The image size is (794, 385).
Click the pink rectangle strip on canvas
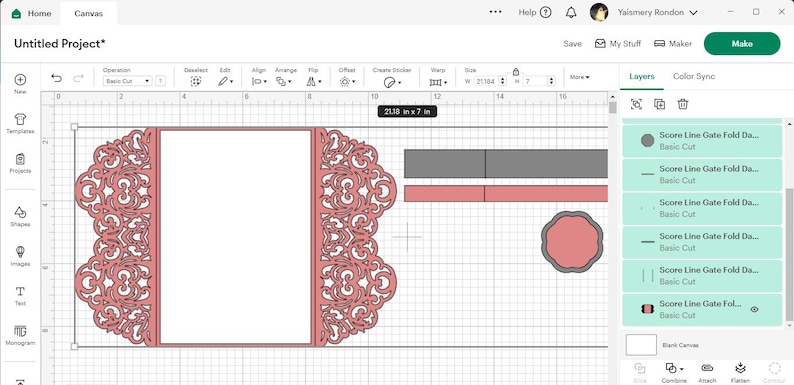506,194
